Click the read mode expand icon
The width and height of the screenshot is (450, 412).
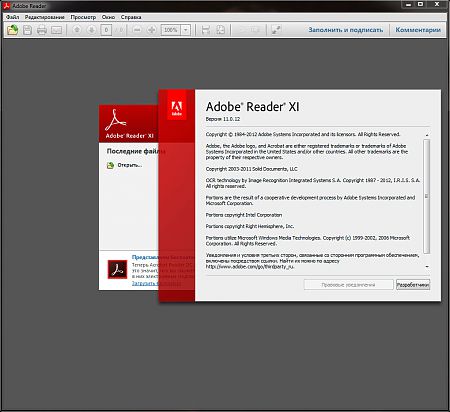click(276, 30)
